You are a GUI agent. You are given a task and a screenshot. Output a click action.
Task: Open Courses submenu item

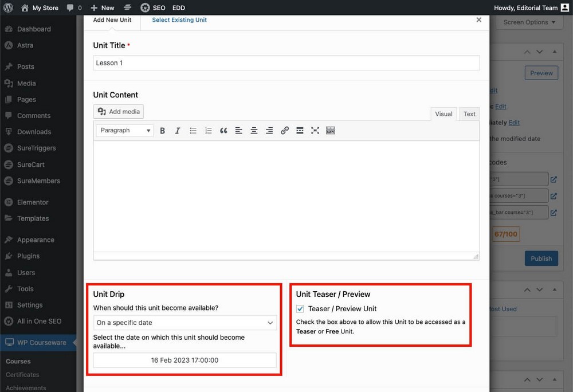click(x=18, y=361)
